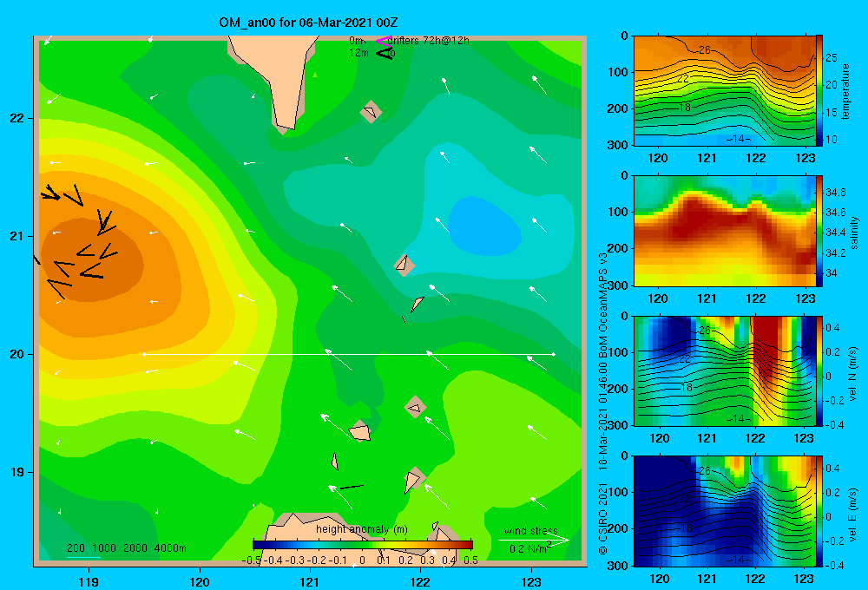This screenshot has height=590, width=868.
Task: Click the 0.5 value on height anomaly scale
Action: point(470,560)
